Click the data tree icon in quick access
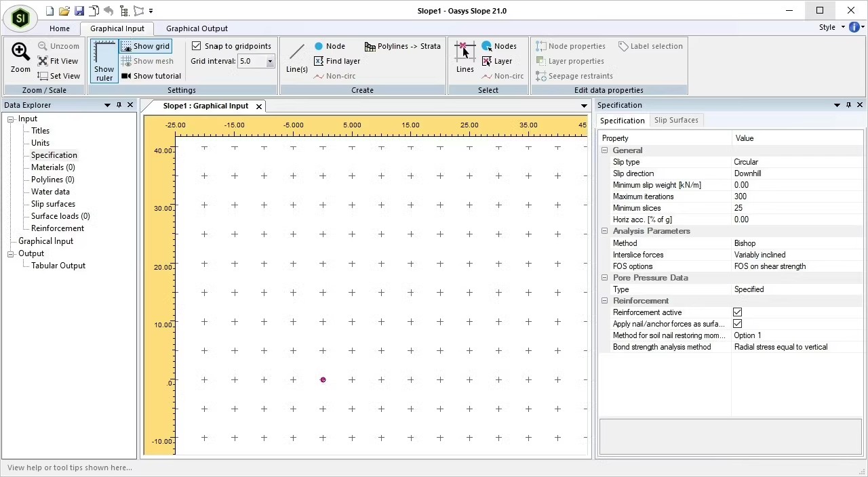The width and height of the screenshot is (868, 477). click(x=123, y=11)
